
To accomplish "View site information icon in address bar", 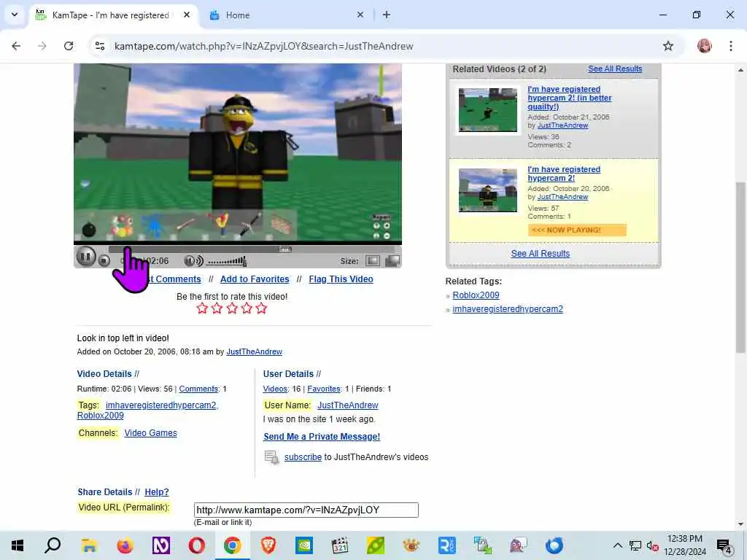I will click(x=100, y=46).
